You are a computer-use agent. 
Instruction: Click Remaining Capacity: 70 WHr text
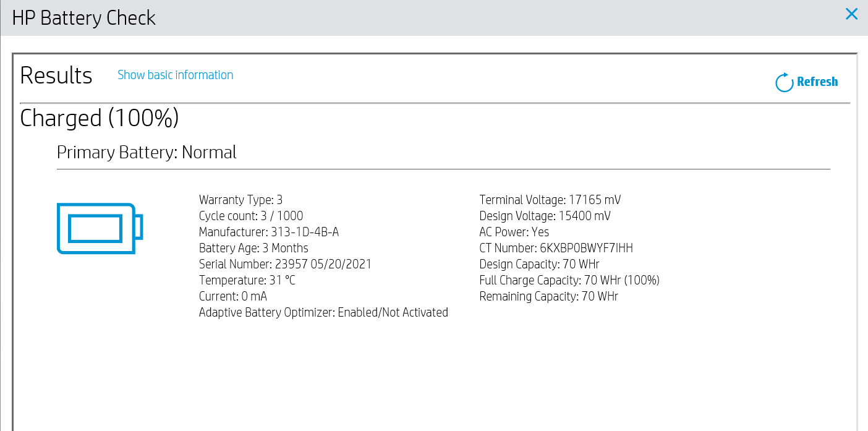[549, 296]
